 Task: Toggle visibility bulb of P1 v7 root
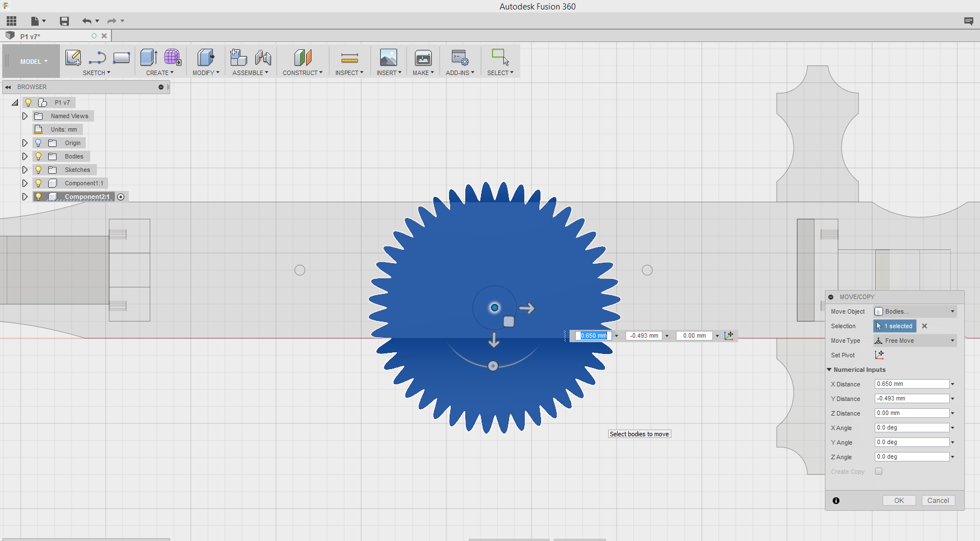[28, 102]
